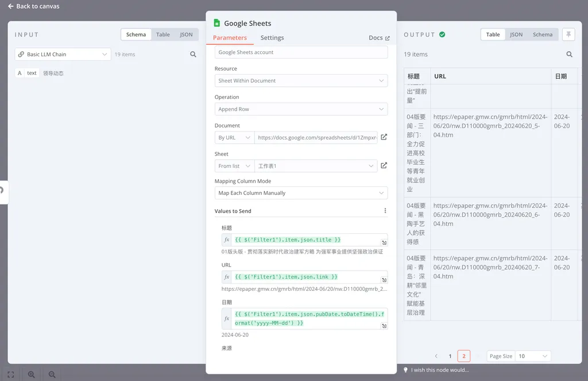Image resolution: width=588 pixels, height=381 pixels.
Task: Open the Settings tab
Action: click(272, 38)
